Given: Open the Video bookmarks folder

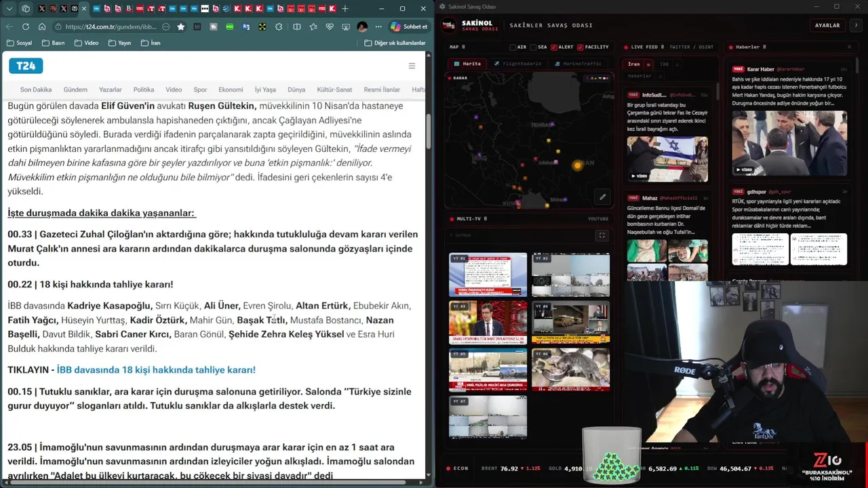Looking at the screenshot, I should (x=86, y=43).
